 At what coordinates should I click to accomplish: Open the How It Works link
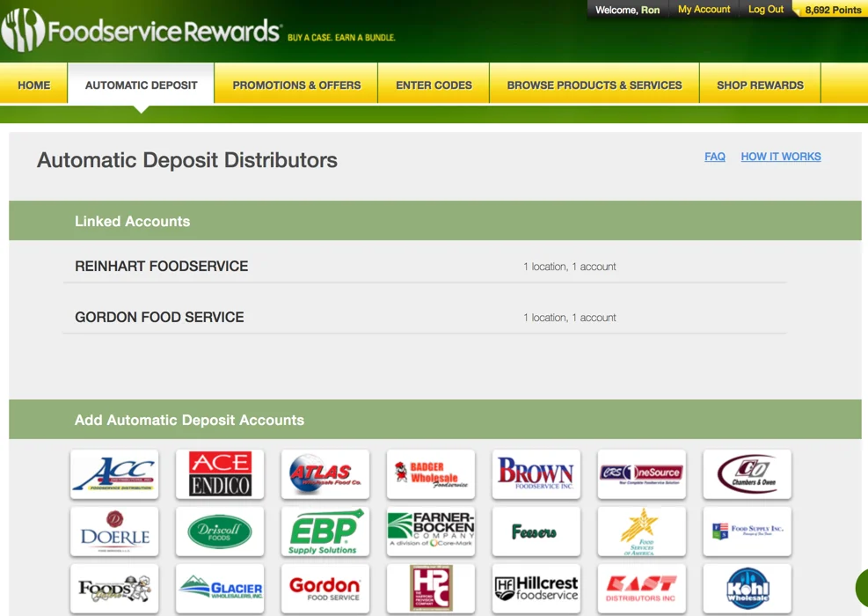(x=781, y=157)
